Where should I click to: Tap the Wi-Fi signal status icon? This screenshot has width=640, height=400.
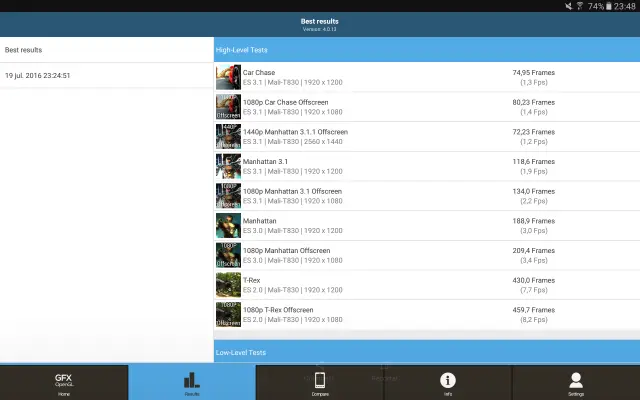click(578, 6)
